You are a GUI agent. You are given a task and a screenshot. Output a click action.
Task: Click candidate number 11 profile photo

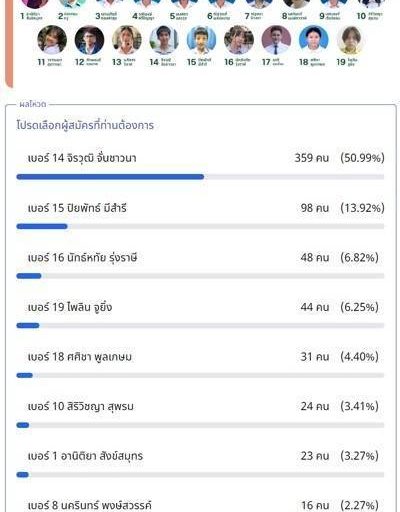52,40
